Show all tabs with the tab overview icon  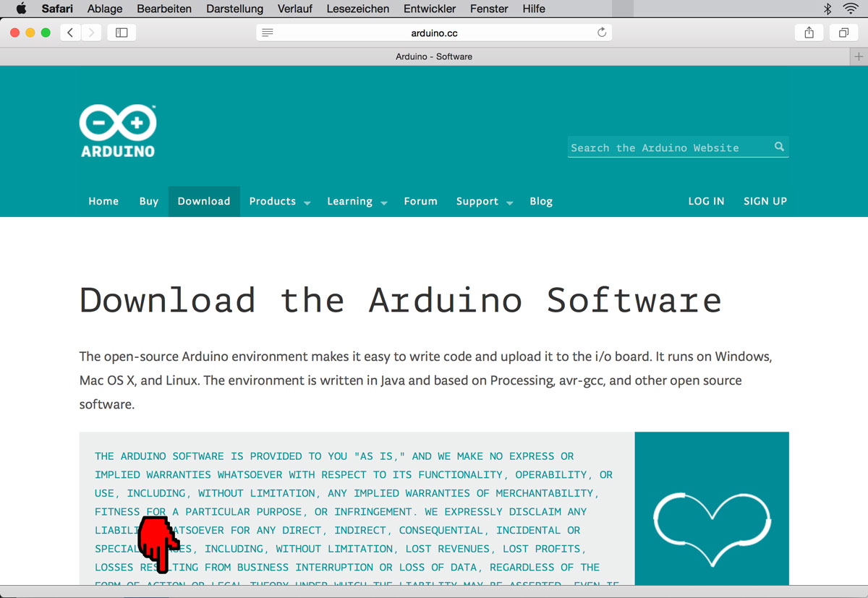pos(843,33)
